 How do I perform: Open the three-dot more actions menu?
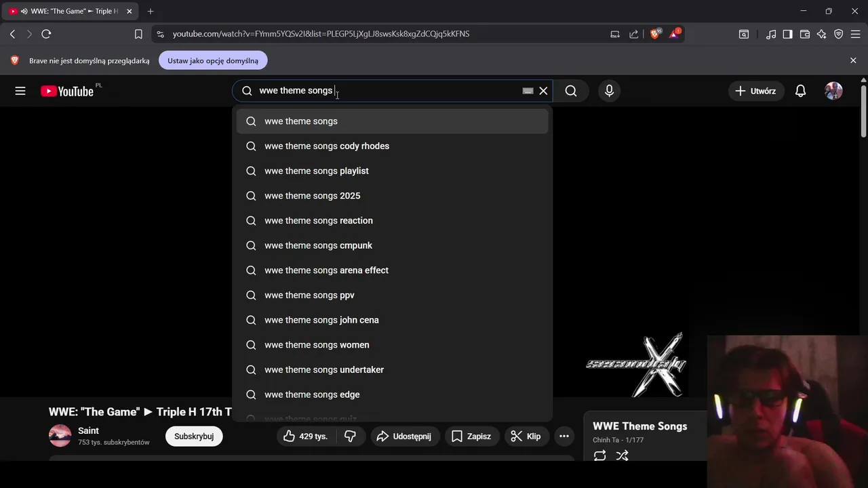(x=564, y=436)
